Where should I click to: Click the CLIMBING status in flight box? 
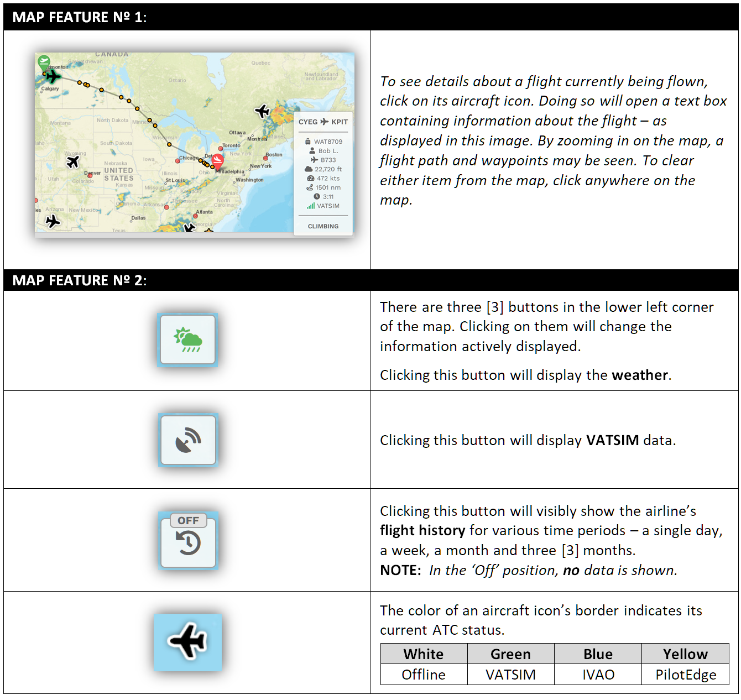[x=323, y=226]
